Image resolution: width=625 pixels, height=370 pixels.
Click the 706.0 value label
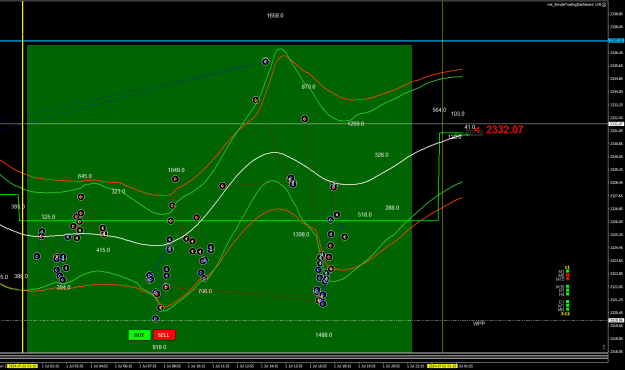205,291
